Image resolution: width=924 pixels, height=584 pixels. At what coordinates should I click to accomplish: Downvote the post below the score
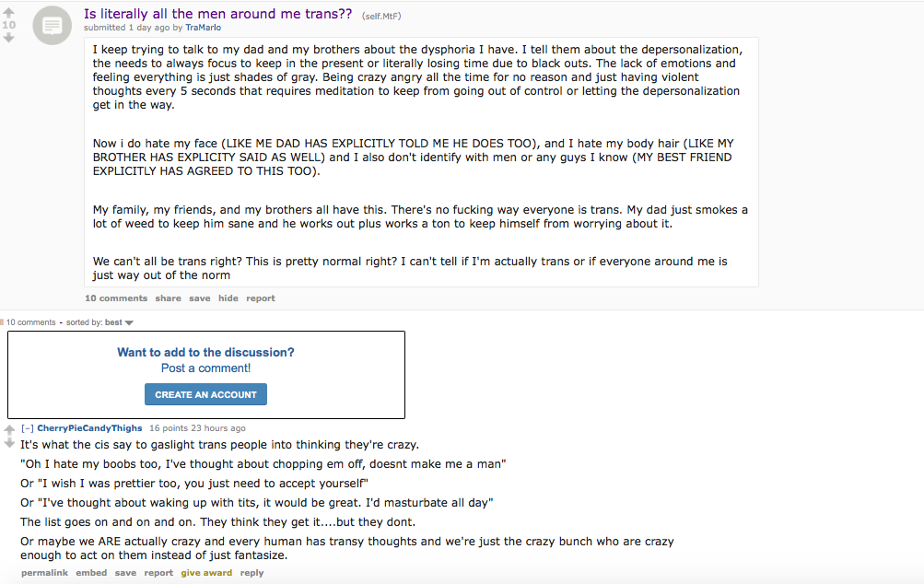click(8, 38)
